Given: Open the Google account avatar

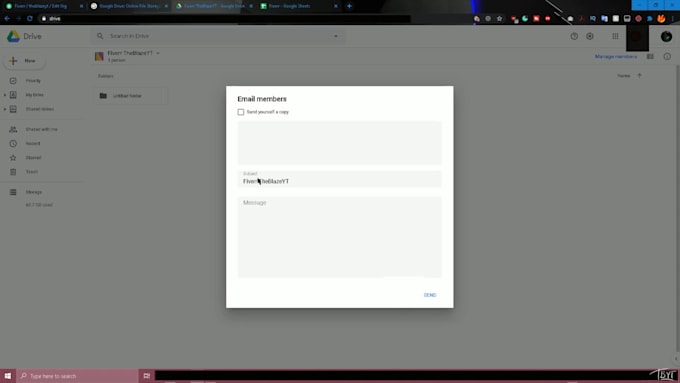Looking at the screenshot, I should coord(667,36).
